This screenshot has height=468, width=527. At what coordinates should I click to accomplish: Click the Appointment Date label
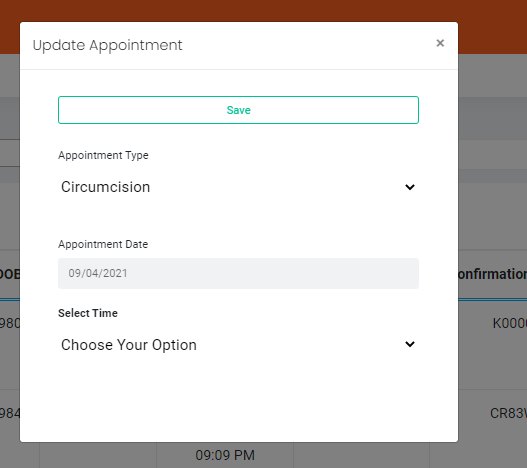point(103,244)
